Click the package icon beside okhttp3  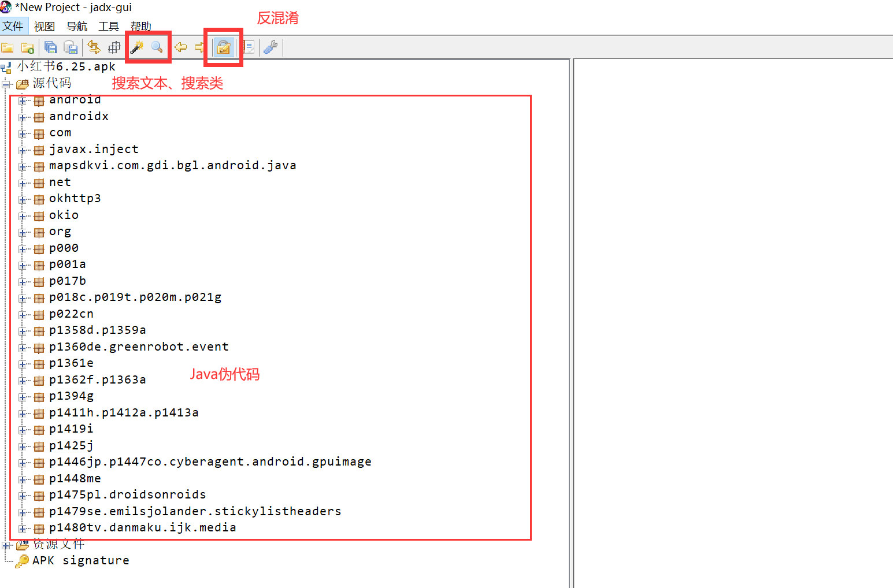click(39, 200)
